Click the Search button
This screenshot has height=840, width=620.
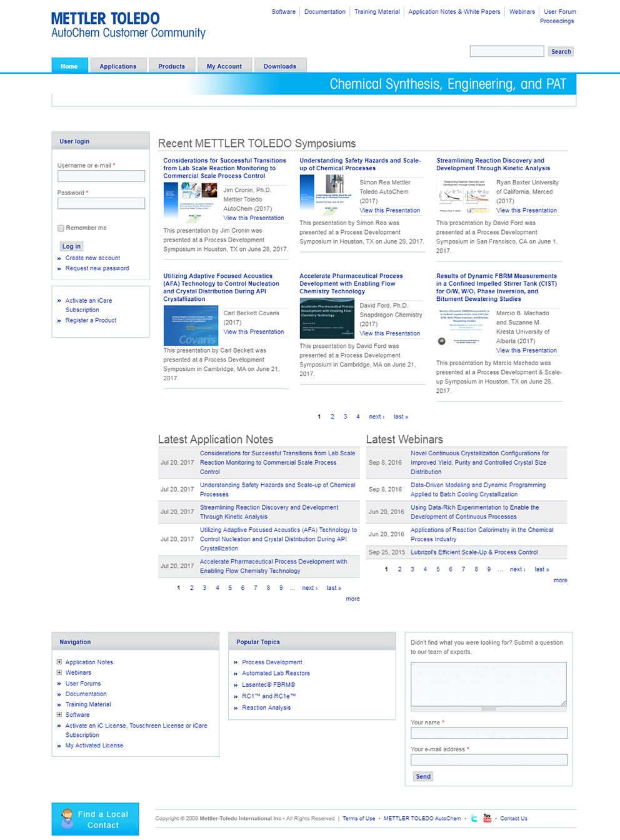pyautogui.click(x=561, y=51)
